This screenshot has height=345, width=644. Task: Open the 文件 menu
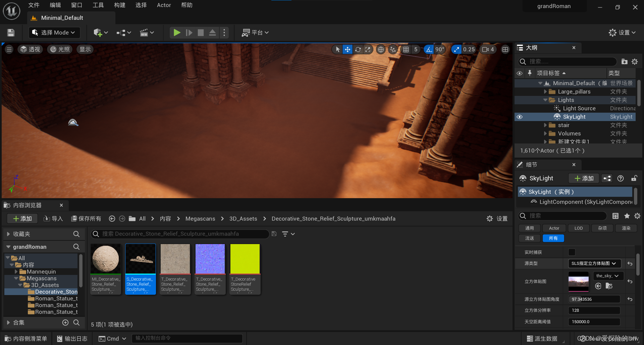34,5
